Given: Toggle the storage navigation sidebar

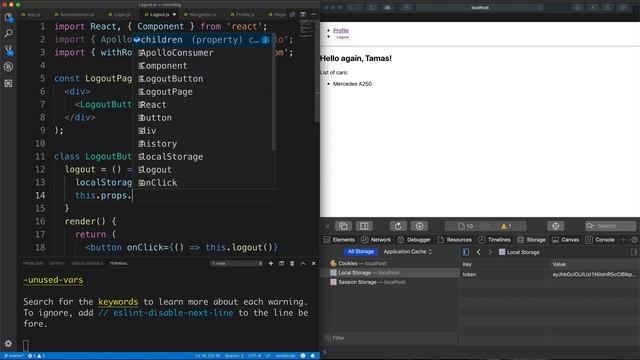Looking at the screenshot, I should (x=466, y=252).
